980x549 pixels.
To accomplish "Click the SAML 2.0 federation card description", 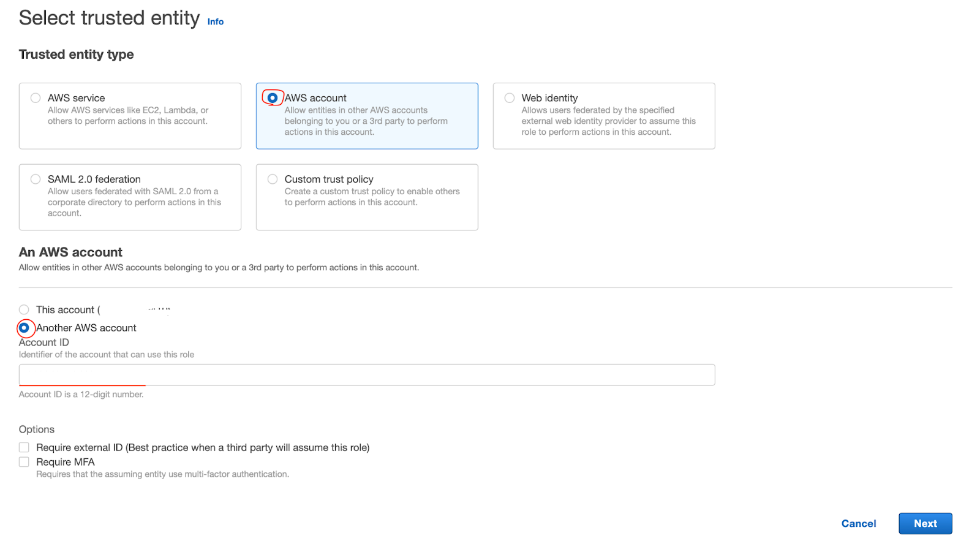I will pyautogui.click(x=134, y=202).
